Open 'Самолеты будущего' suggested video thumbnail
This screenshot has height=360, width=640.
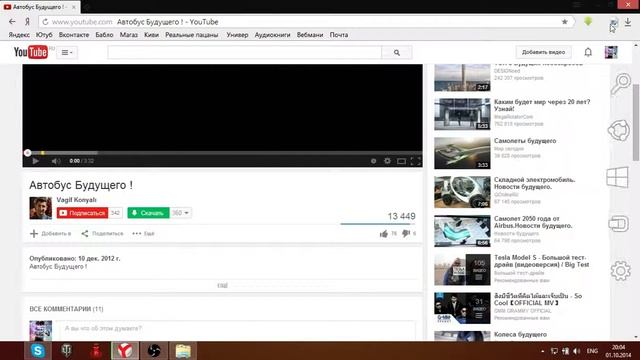[462, 153]
